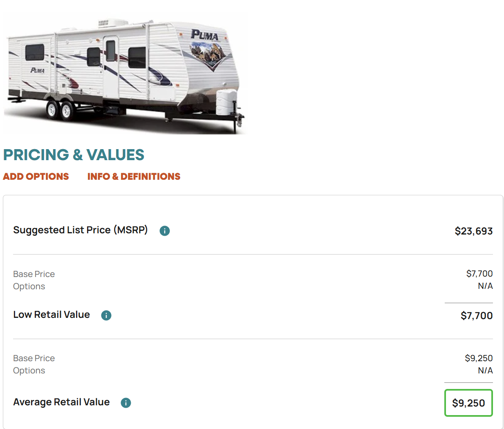Screen dimensions: 504x429
Task: Click the Suggested List Price (MSRP) label
Action: pos(81,230)
